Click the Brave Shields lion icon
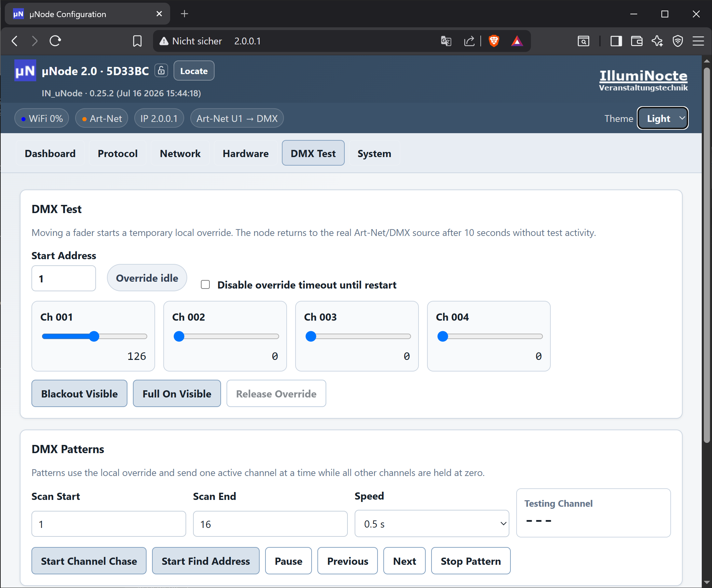Image resolution: width=712 pixels, height=588 pixels. (494, 41)
